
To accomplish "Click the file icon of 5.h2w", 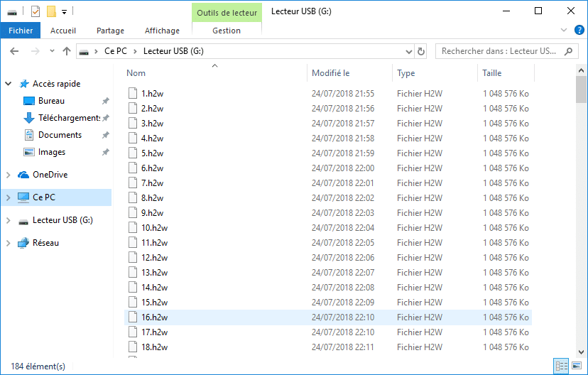I will [x=133, y=153].
